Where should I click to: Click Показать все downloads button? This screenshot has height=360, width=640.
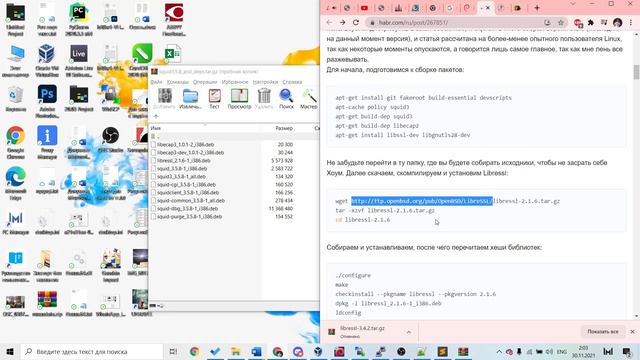pos(603,332)
